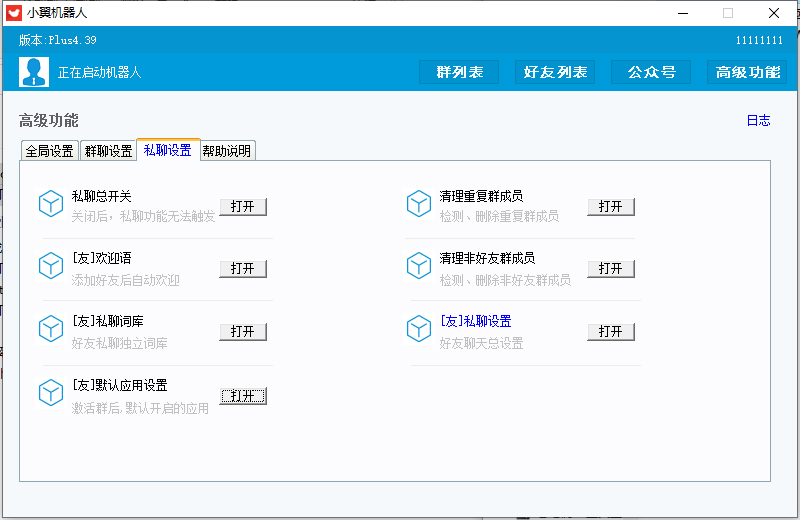Open the 公众号 section
800x520 pixels.
[651, 72]
